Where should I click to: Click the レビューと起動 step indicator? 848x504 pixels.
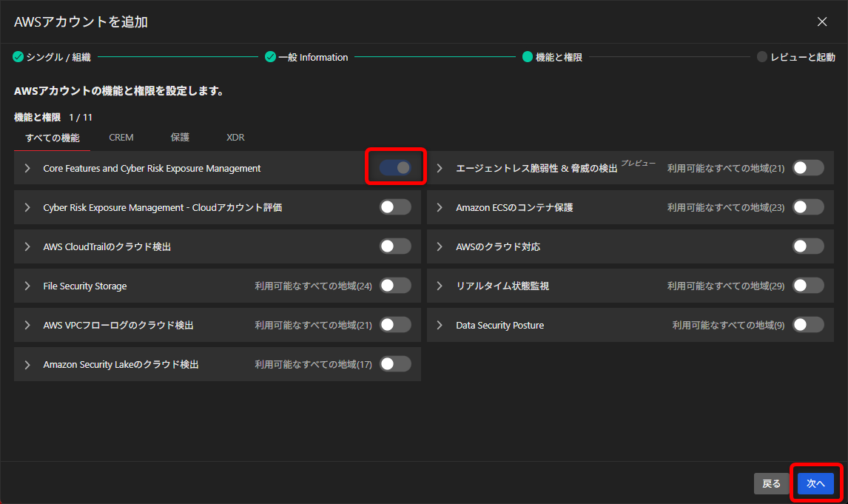click(796, 57)
